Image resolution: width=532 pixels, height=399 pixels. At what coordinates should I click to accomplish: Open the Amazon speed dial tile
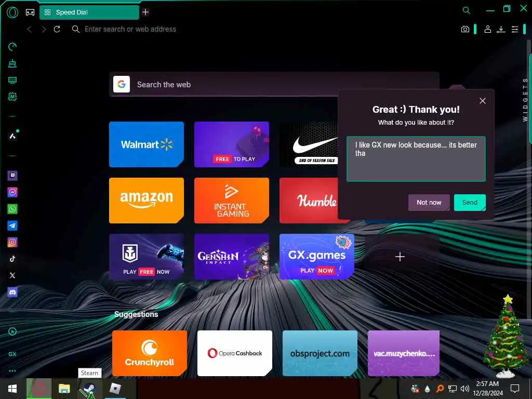[147, 201]
